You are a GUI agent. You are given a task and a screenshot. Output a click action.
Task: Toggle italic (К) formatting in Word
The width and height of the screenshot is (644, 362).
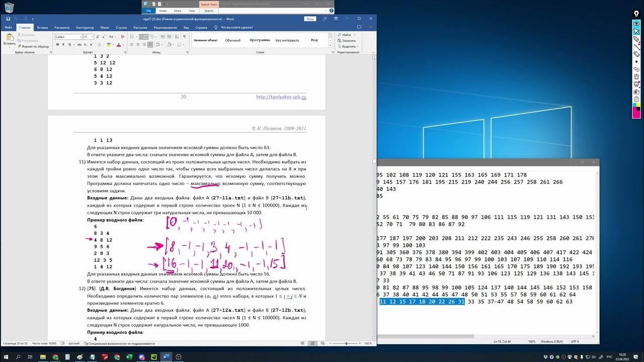pyautogui.click(x=63, y=45)
